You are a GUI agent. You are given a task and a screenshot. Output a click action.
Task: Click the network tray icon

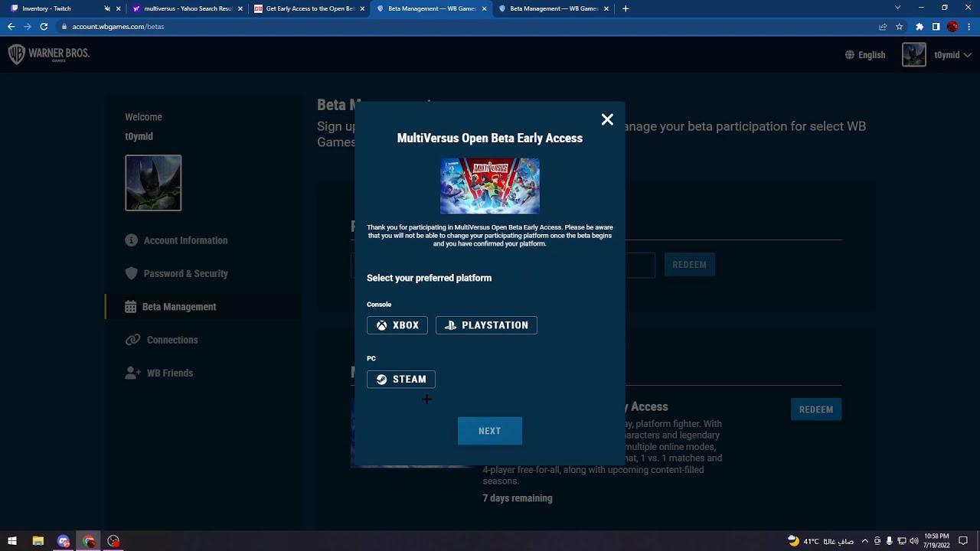click(901, 541)
